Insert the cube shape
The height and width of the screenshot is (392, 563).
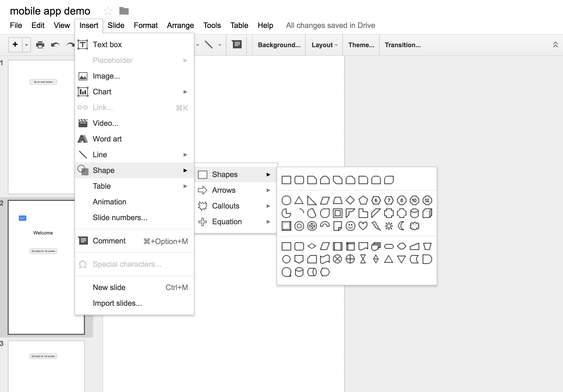427,213
